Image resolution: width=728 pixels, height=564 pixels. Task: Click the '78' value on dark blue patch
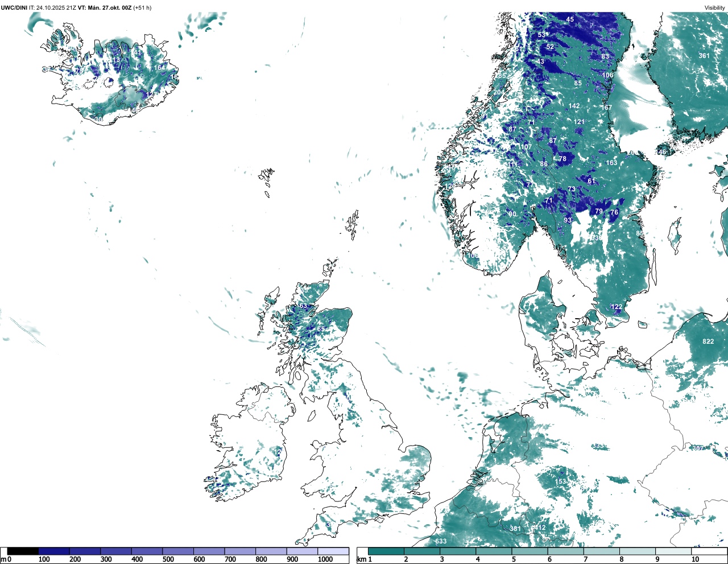tap(562, 159)
